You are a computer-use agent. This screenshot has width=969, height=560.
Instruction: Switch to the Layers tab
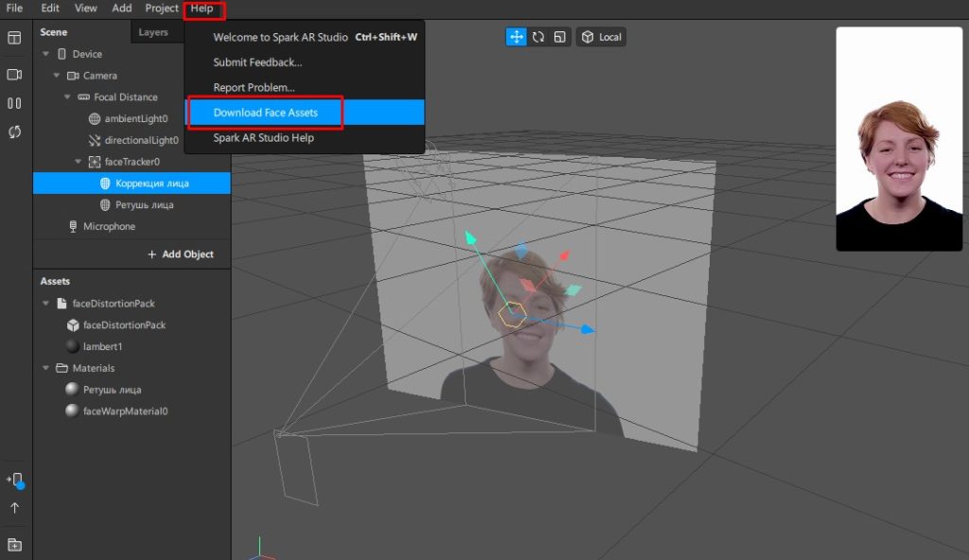coord(153,32)
